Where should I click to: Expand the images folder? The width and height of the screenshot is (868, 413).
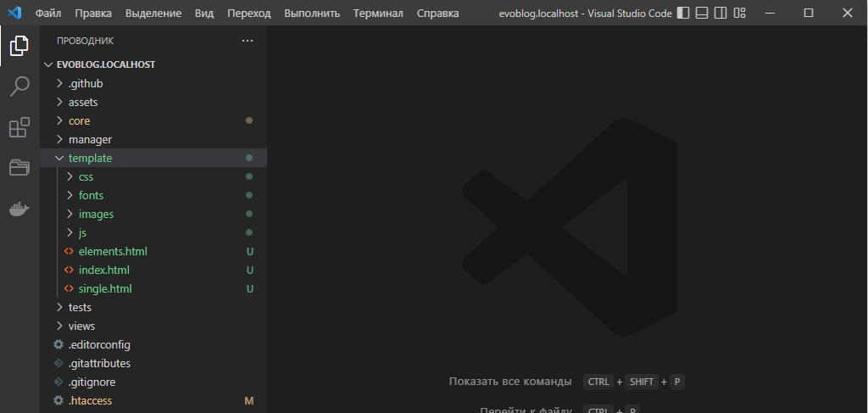click(96, 214)
